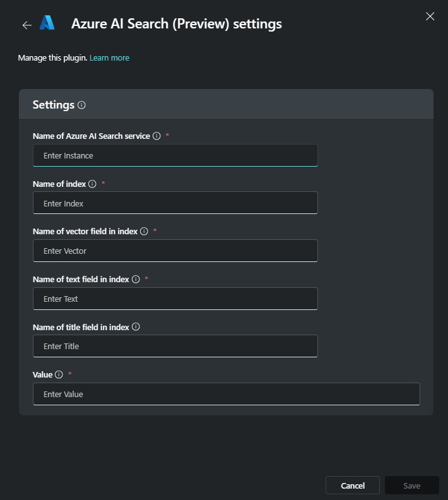Click into the Enter Index text box
The image size is (448, 500).
click(x=175, y=203)
